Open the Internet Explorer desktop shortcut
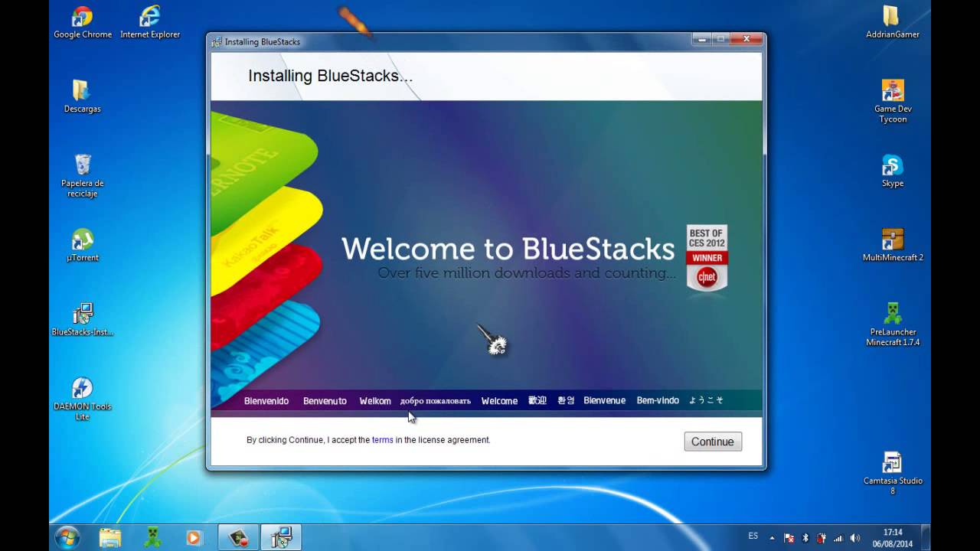 pyautogui.click(x=150, y=23)
